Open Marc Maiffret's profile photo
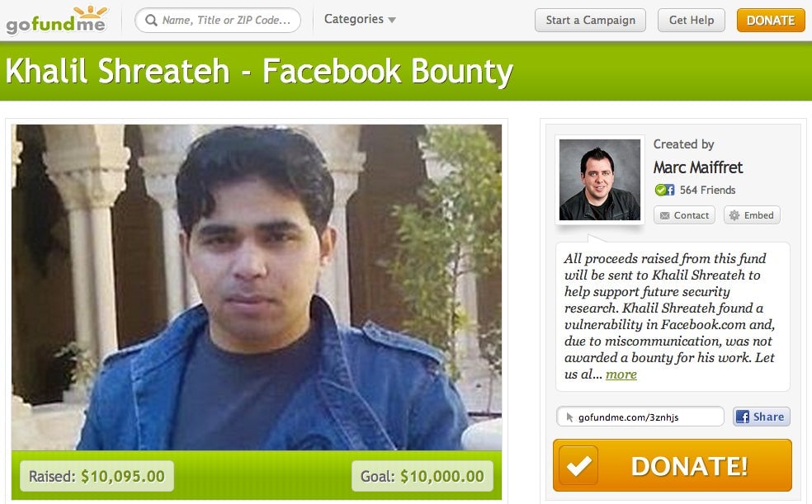This screenshot has height=504, width=812. (600, 180)
